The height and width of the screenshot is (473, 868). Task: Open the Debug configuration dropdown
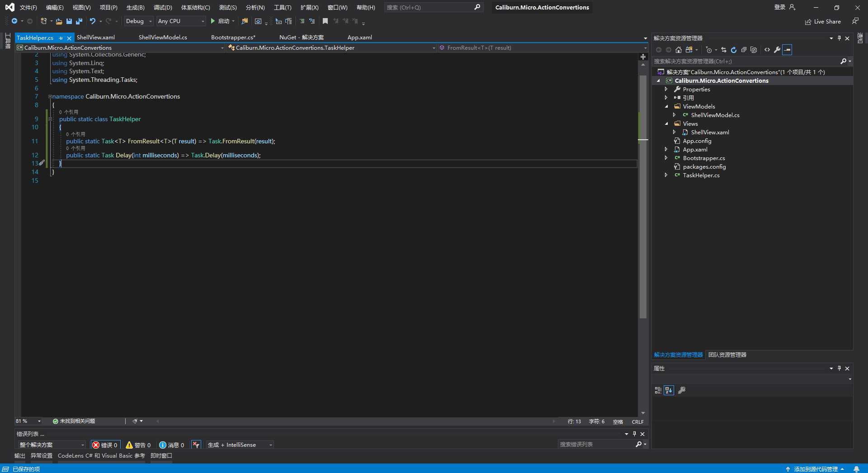click(x=138, y=21)
